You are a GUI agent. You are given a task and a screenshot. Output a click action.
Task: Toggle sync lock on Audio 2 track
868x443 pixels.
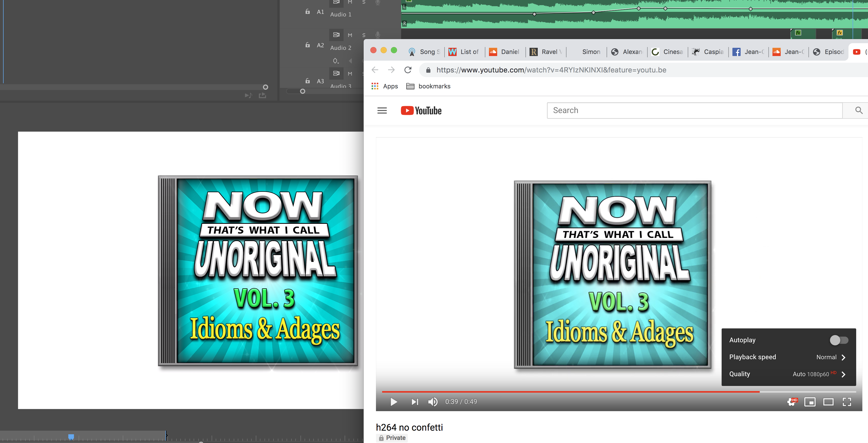point(336,35)
